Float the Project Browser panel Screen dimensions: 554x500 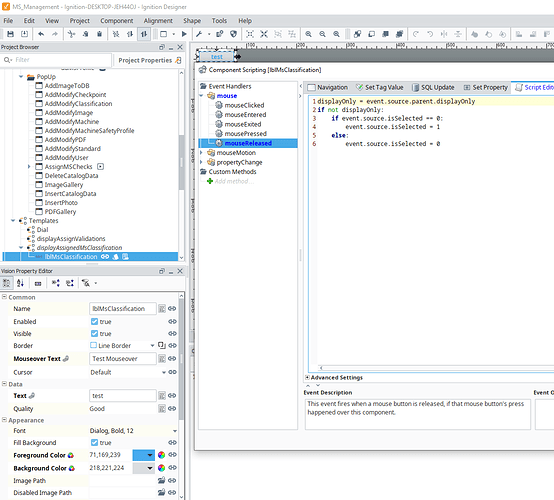pos(162,47)
